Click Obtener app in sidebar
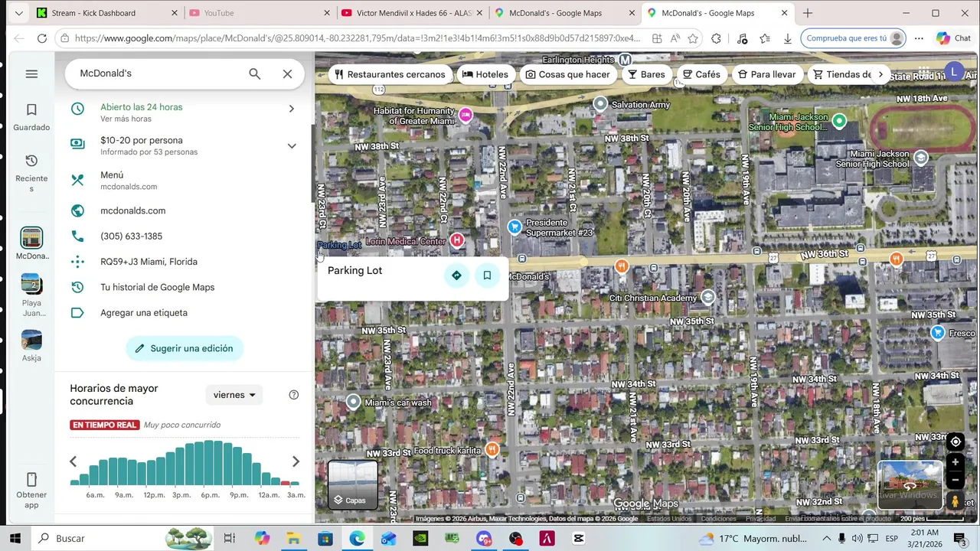 click(x=31, y=491)
